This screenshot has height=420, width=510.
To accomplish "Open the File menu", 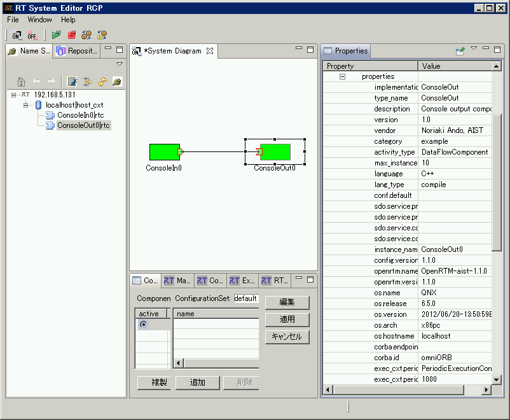I will tap(13, 20).
